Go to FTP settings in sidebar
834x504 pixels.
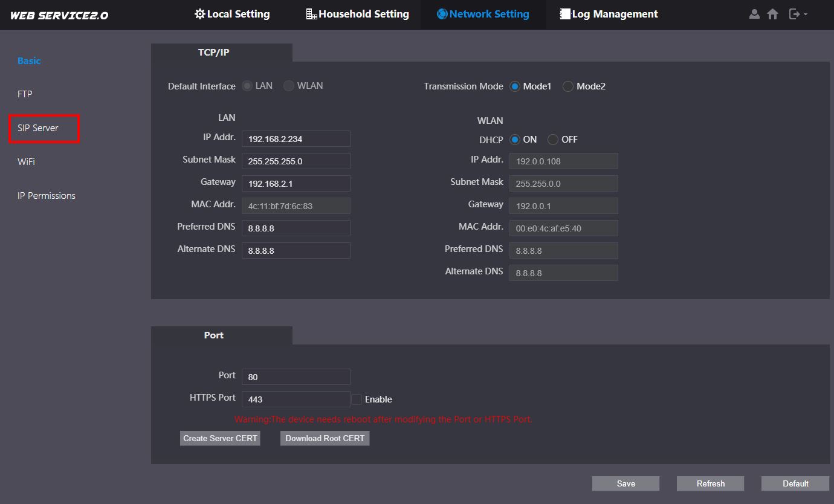point(25,94)
